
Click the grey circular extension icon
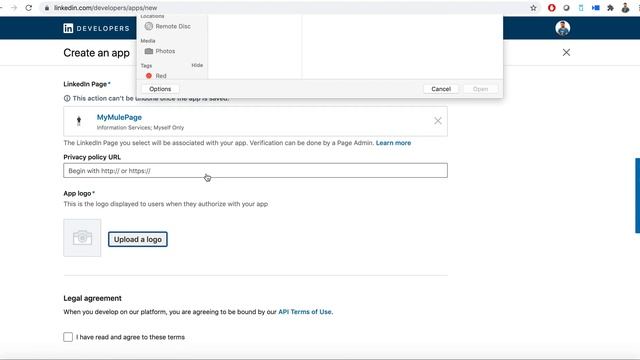pyautogui.click(x=566, y=8)
